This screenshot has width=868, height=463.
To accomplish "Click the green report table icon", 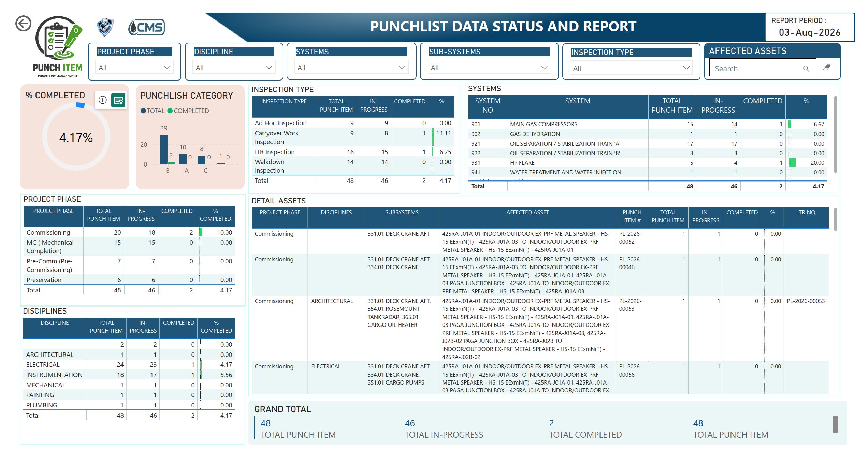I will (118, 100).
